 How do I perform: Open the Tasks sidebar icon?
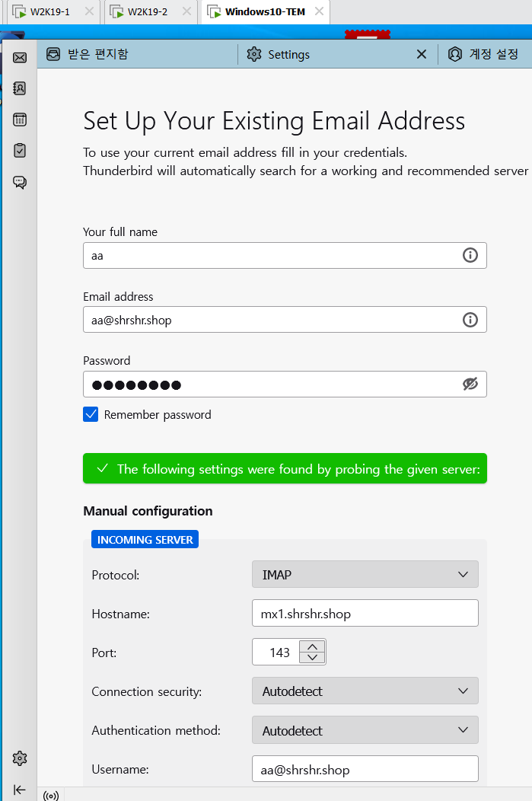(19, 151)
